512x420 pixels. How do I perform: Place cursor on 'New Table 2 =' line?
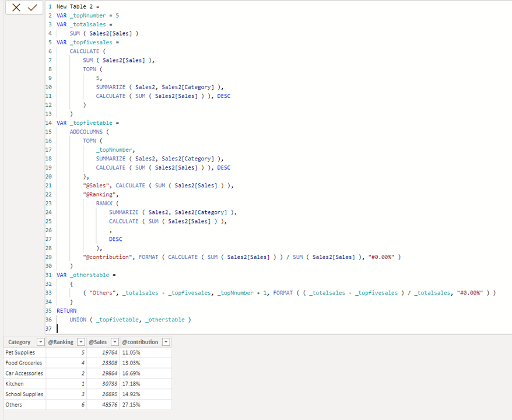click(78, 6)
